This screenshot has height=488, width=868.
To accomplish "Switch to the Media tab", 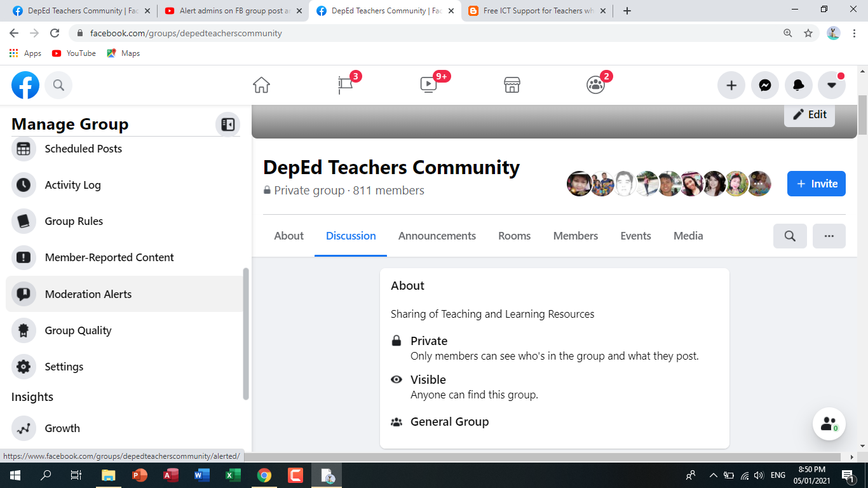I will click(688, 236).
